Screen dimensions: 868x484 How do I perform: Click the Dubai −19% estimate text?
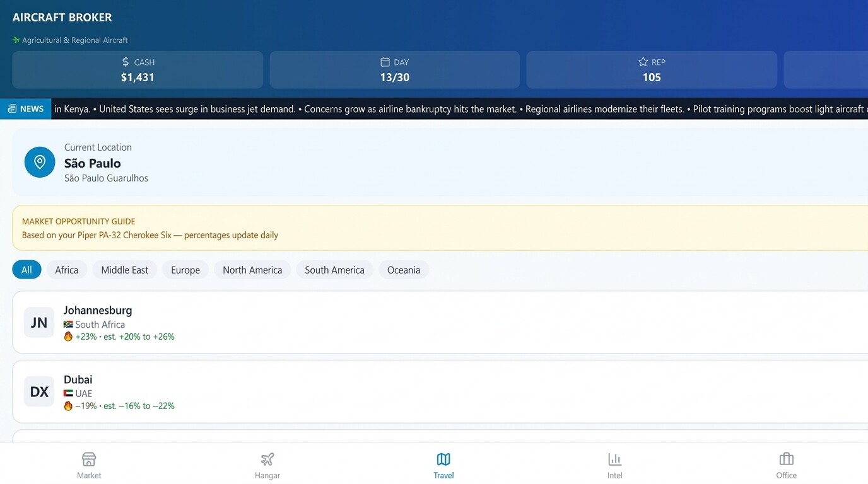125,406
